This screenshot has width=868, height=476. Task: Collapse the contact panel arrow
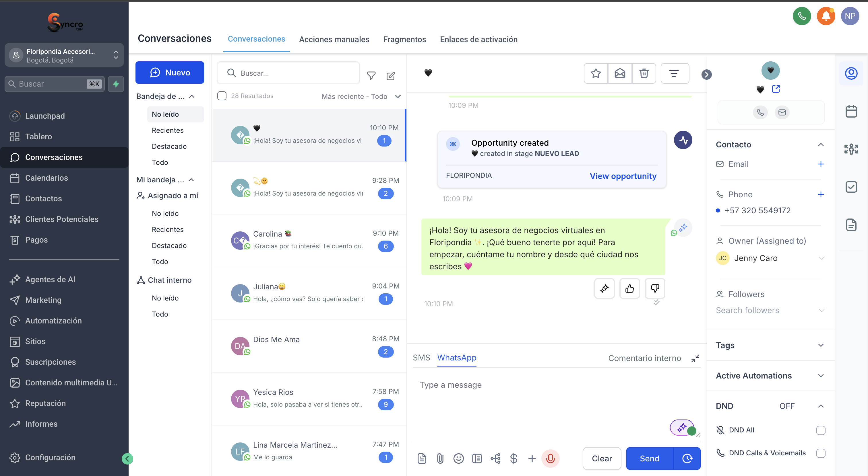[707, 74]
